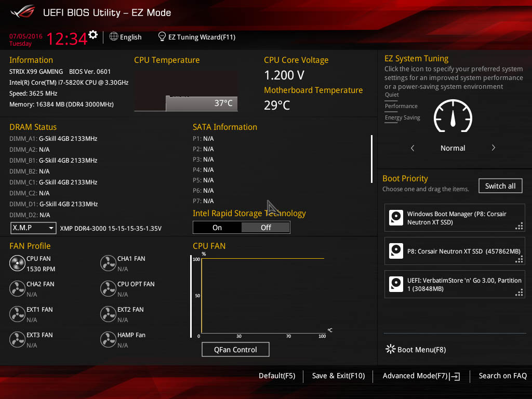Select the EXT2 FAN icon
Screen dimensions: 532x399
[108, 314]
